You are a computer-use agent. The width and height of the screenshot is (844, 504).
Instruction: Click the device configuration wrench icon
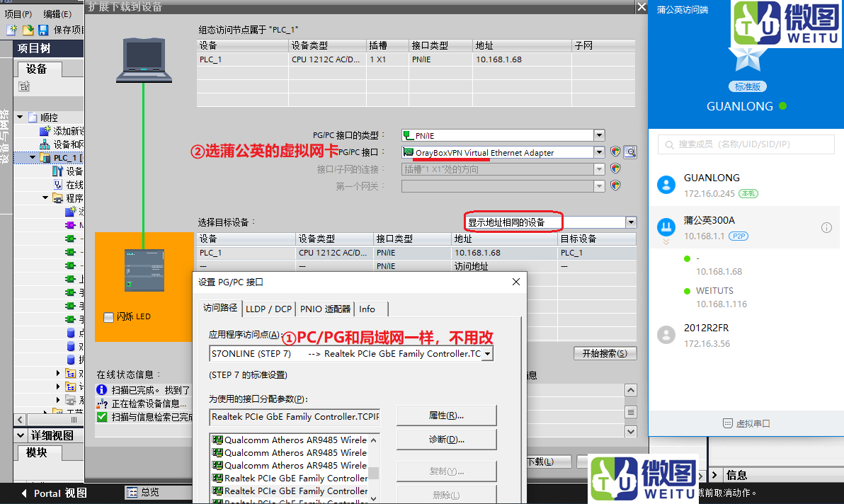tap(57, 171)
